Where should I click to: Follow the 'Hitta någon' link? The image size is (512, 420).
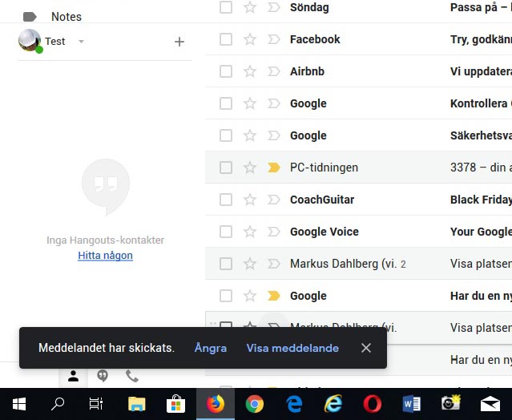pos(105,256)
